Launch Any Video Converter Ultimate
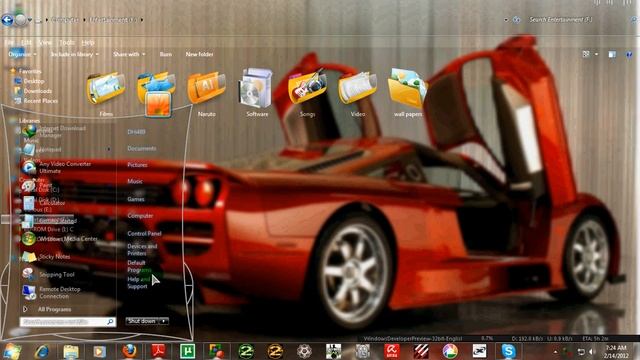Screen dimensions: 640x360 [x=59, y=167]
